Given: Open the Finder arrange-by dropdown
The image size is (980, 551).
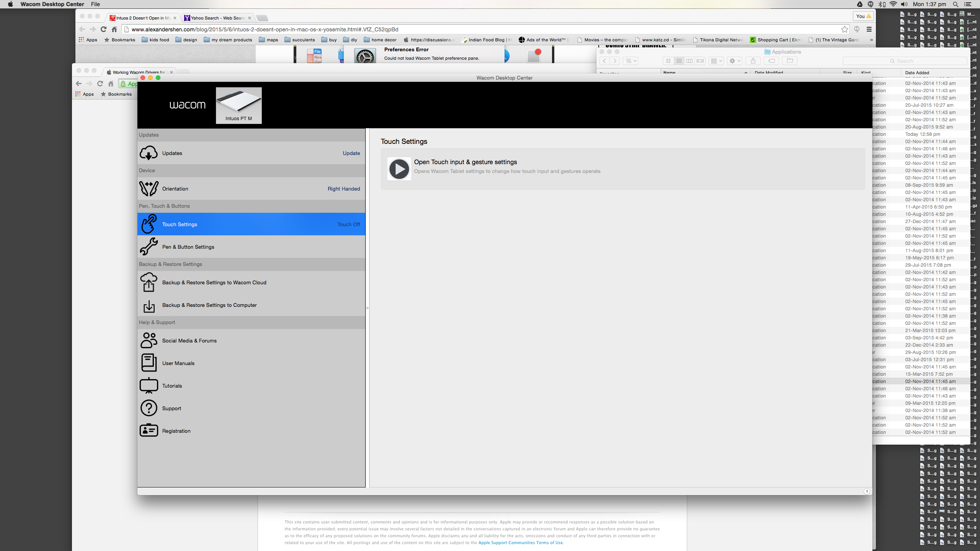Looking at the screenshot, I should coord(716,61).
